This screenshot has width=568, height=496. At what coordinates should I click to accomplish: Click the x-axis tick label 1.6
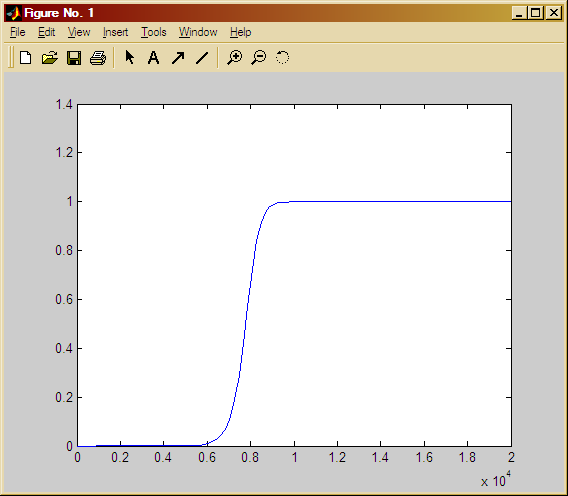point(424,458)
